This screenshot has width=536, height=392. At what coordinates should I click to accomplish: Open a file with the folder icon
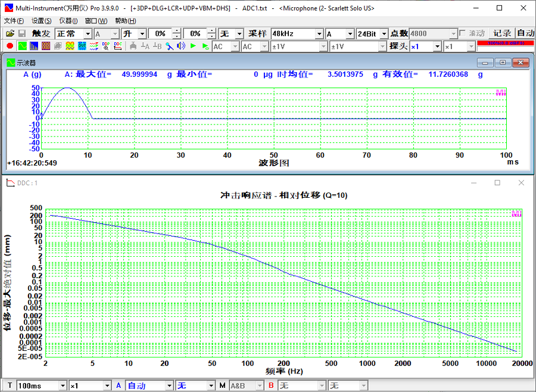coord(10,33)
